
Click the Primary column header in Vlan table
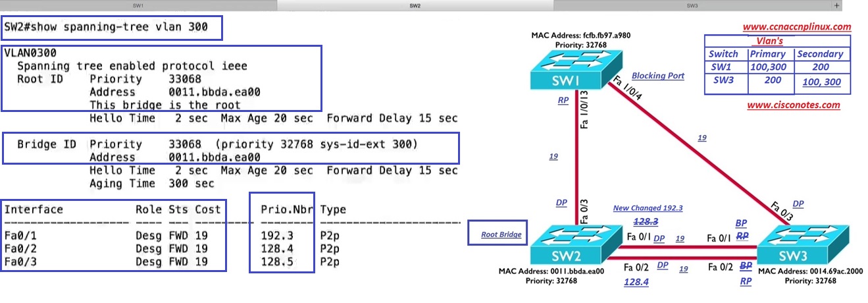(x=768, y=54)
